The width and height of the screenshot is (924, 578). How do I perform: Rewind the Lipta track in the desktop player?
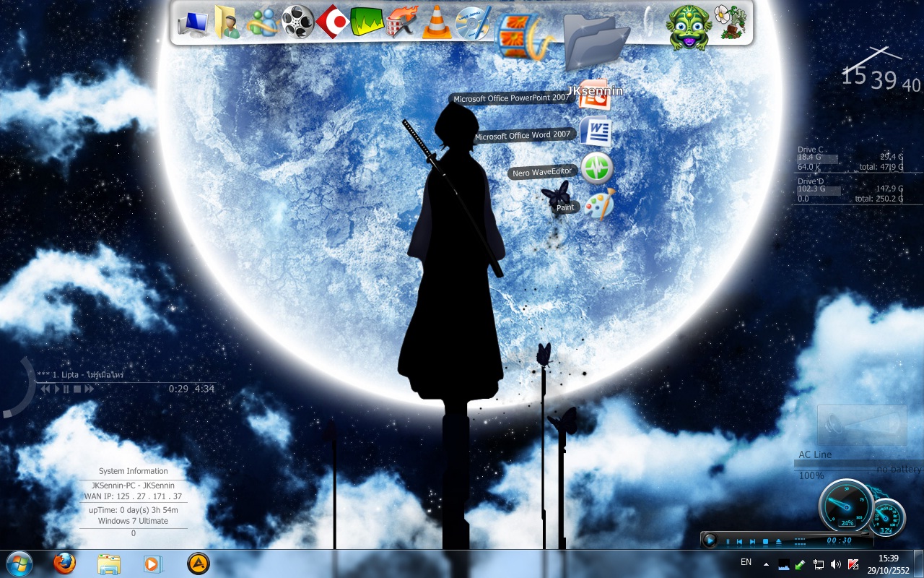coord(45,389)
